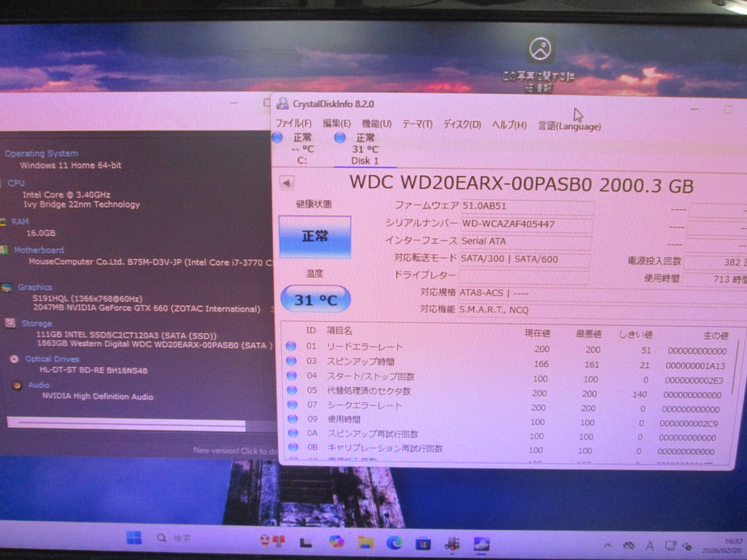Click the desktop photo info icon
The height and width of the screenshot is (560, 747).
(540, 49)
